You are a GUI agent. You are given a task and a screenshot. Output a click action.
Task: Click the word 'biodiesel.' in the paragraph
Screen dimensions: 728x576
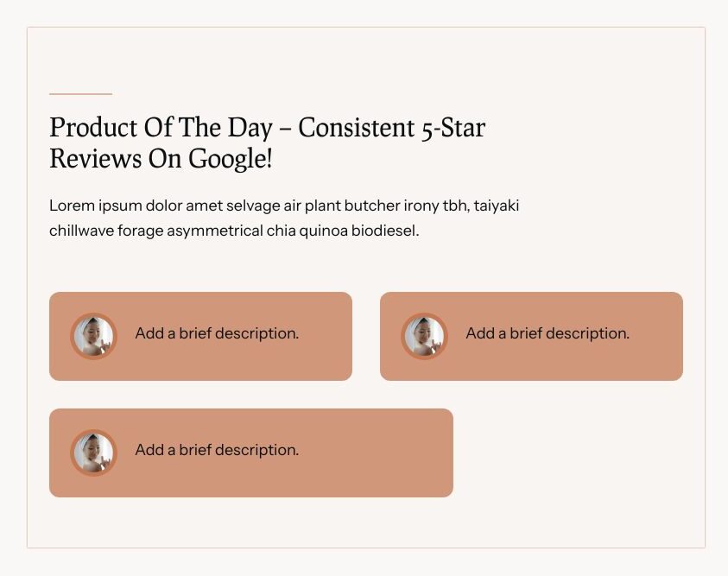pyautogui.click(x=385, y=231)
